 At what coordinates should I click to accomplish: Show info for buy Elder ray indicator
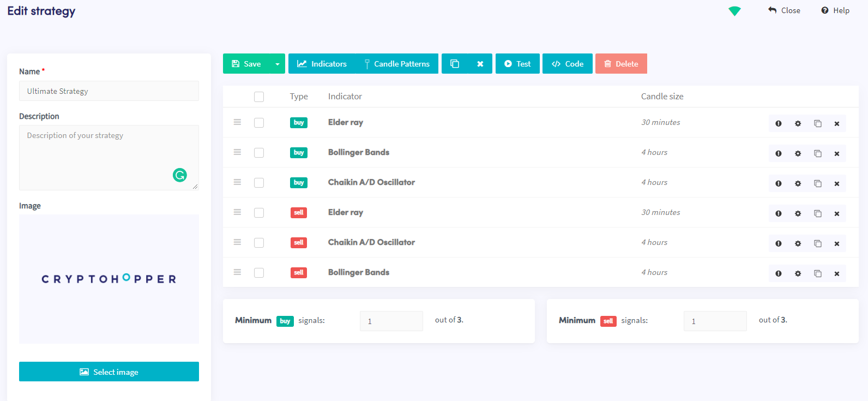779,123
